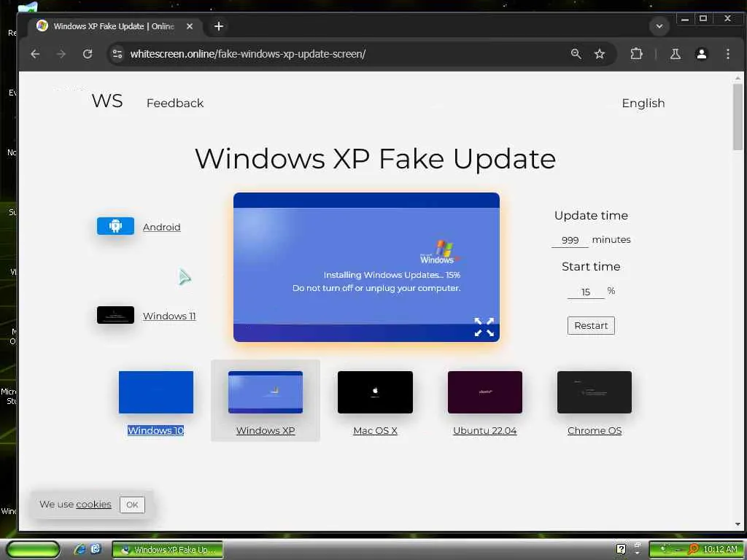Click the WS site logo

107,101
